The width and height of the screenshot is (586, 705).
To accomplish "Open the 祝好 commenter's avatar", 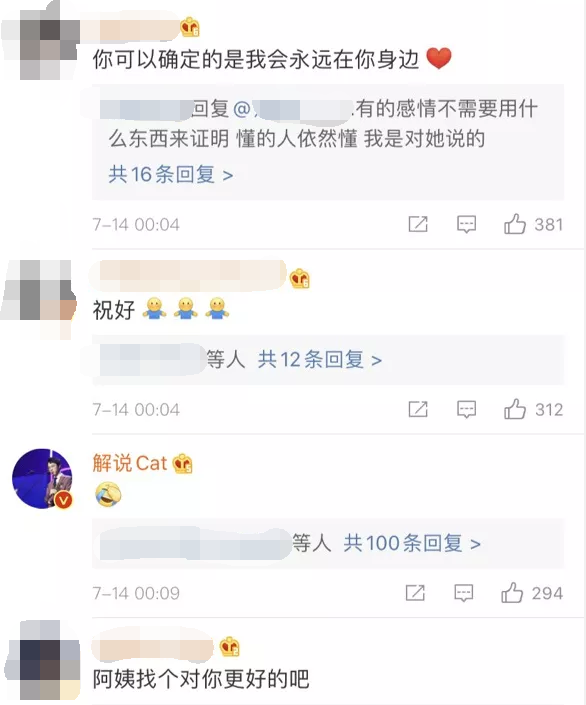I will [39, 298].
